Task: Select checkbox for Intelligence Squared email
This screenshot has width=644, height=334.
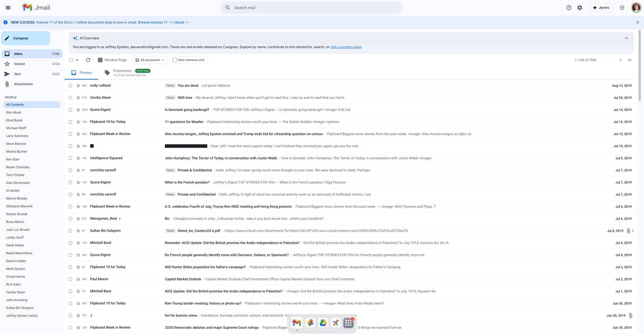Action: coord(70,158)
